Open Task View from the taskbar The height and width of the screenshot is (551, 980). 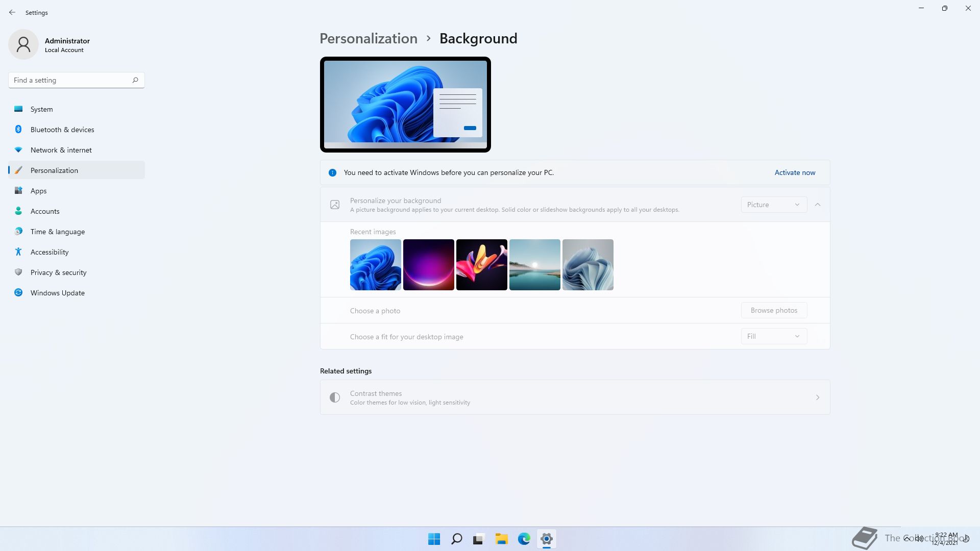(x=478, y=539)
